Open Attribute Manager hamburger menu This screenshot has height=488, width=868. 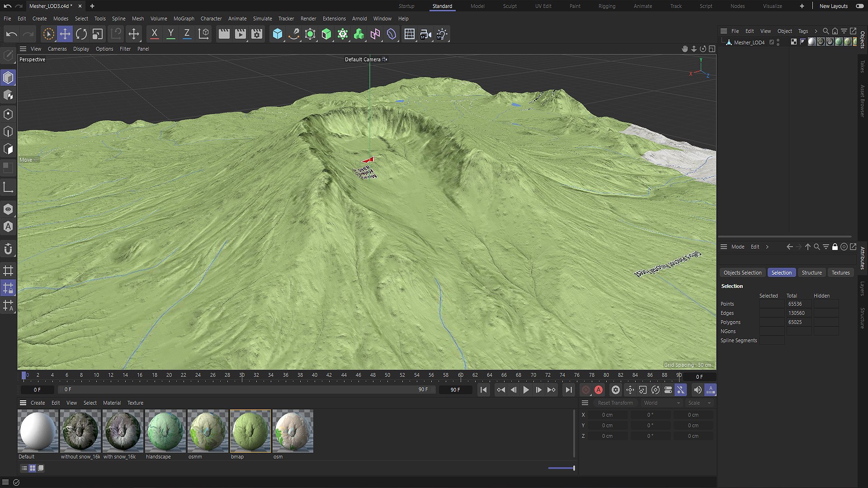coord(724,247)
